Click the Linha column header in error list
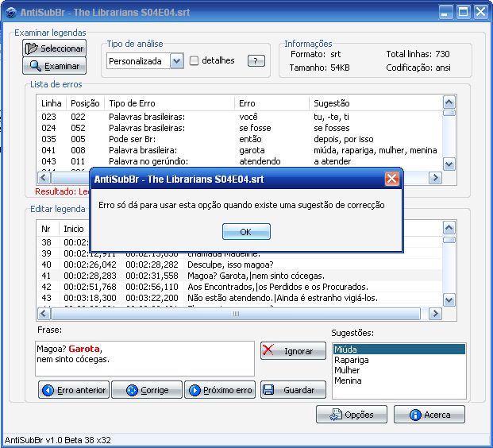This screenshot has height=448, width=493. pyautogui.click(x=52, y=103)
